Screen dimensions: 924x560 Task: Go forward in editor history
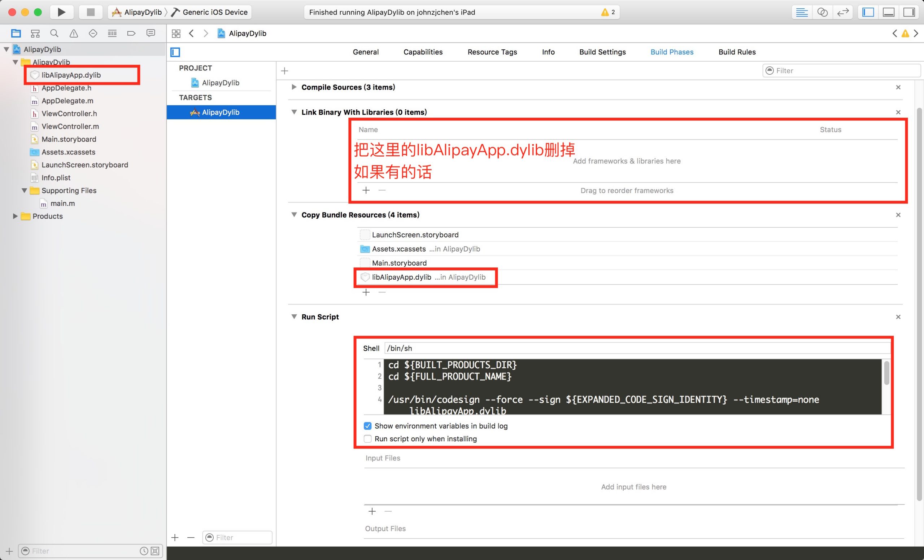pos(205,33)
